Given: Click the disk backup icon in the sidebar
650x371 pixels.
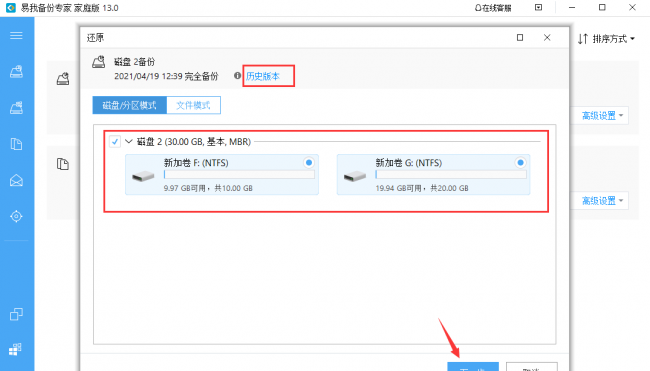Looking at the screenshot, I should pos(16,72).
